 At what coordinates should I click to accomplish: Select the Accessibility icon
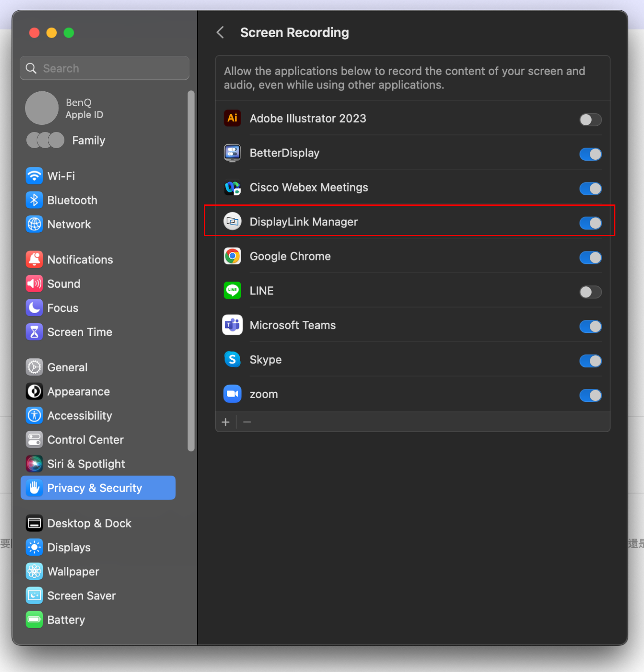[34, 416]
